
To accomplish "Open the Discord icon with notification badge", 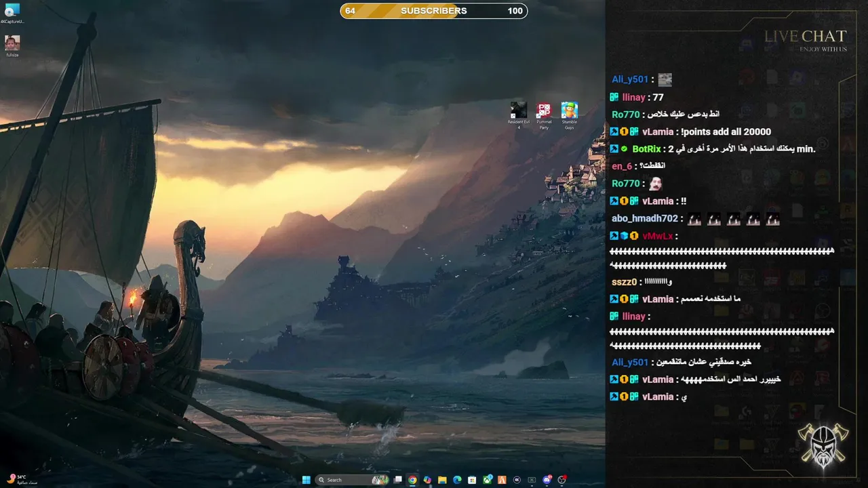I will (547, 480).
